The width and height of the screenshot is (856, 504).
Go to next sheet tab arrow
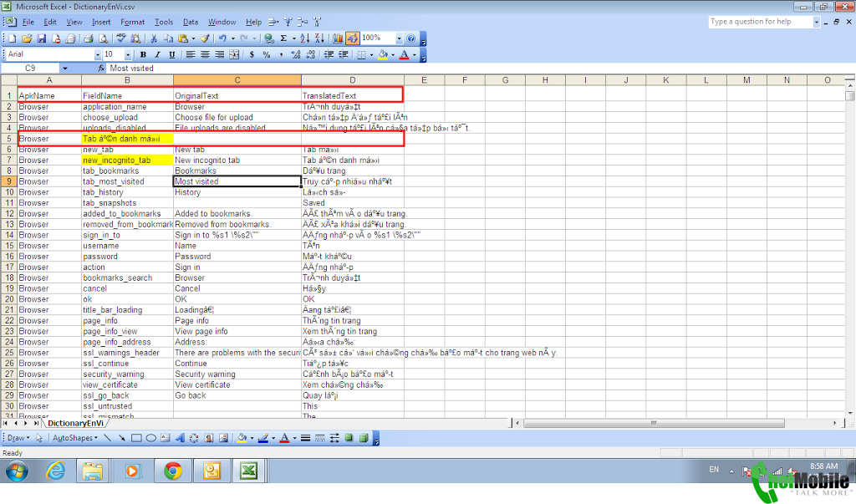pyautogui.click(x=26, y=423)
